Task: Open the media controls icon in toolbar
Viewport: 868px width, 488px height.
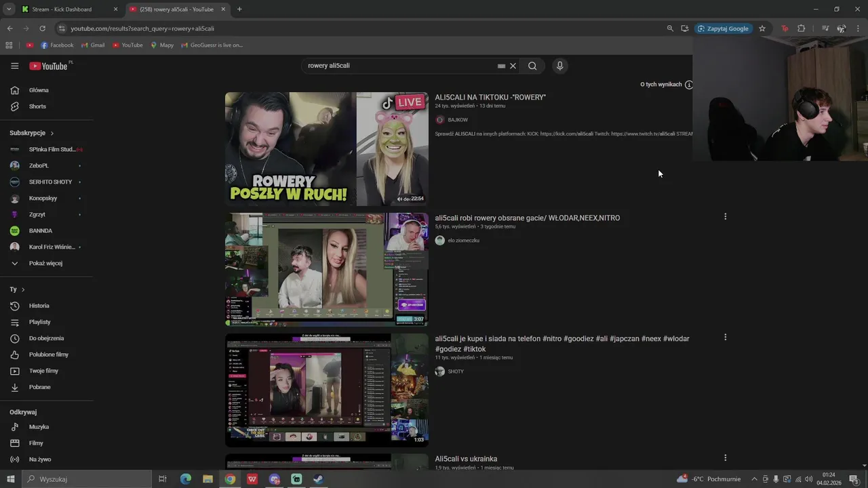Action: click(x=825, y=28)
